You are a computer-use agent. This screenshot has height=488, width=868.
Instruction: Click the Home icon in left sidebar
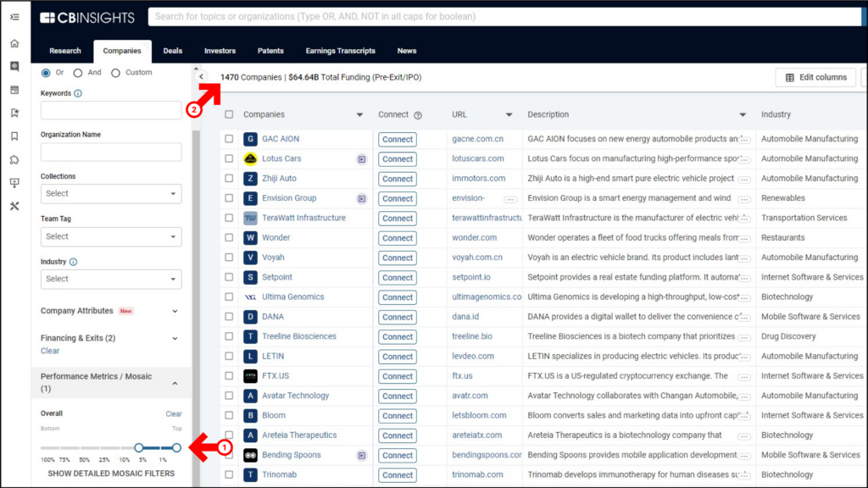point(14,43)
